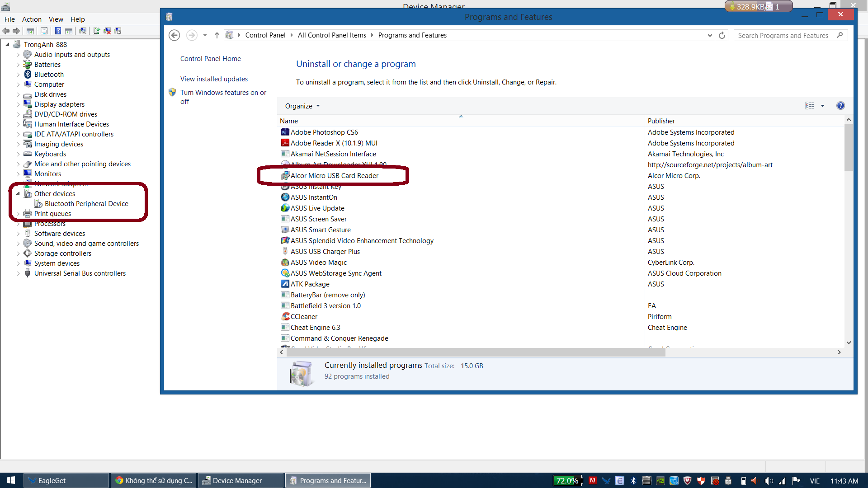The image size is (868, 488).
Task: Click Back button in Programs and Features
Action: tap(175, 35)
